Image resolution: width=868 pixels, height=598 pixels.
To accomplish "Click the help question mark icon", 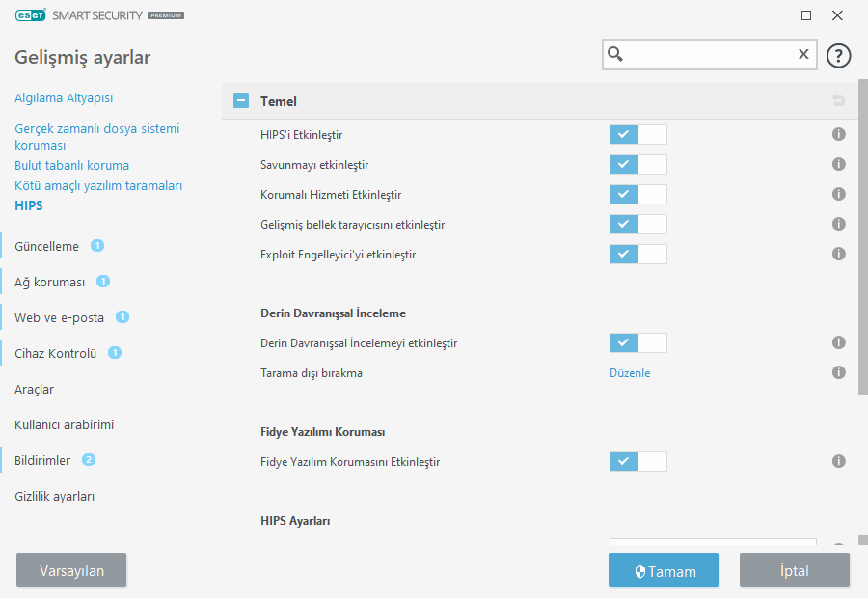I will (839, 55).
